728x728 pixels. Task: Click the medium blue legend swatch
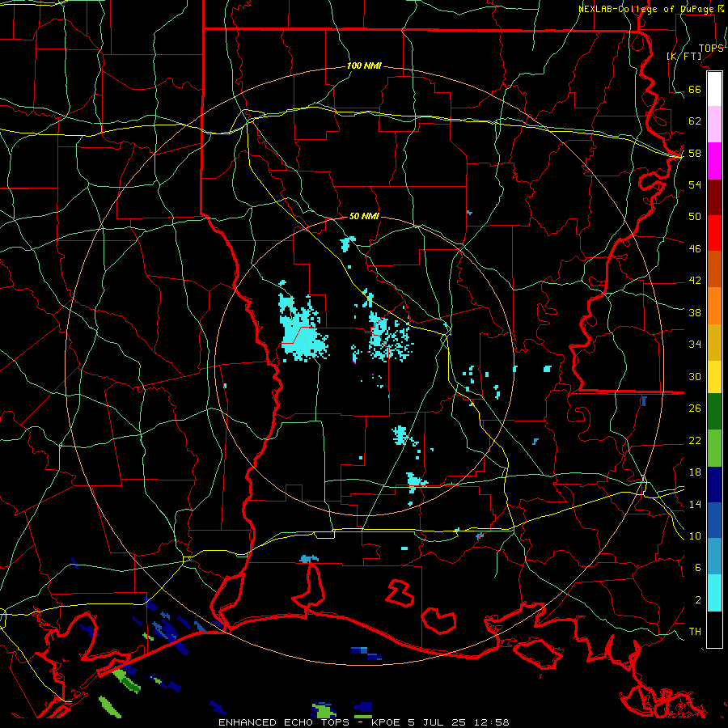click(714, 520)
